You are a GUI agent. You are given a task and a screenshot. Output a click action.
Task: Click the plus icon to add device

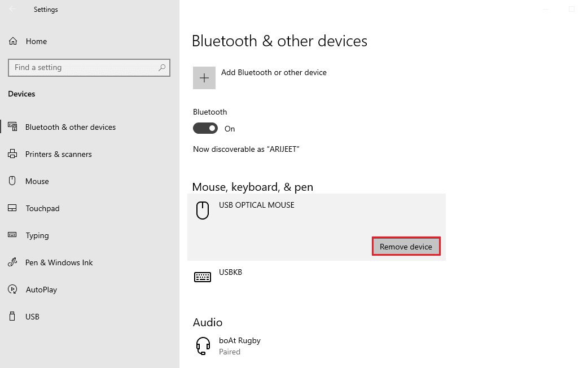pos(204,78)
